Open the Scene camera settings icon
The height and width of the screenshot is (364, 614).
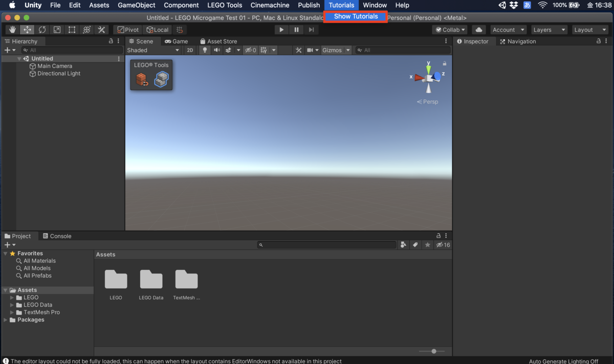pyautogui.click(x=312, y=50)
